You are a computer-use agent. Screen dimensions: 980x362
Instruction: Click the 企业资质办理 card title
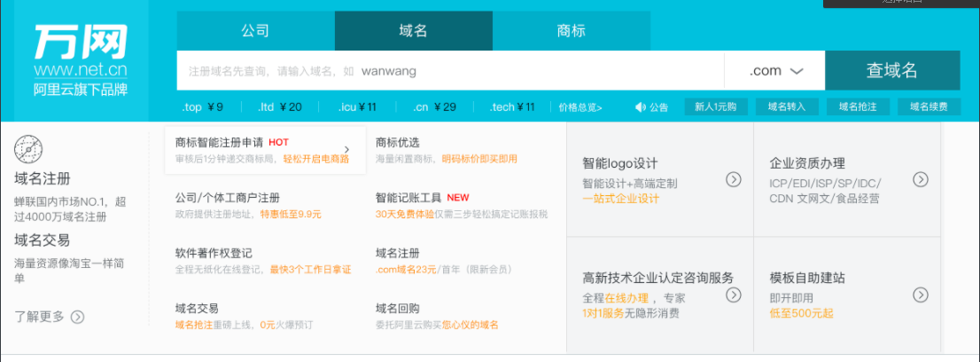coord(807,163)
